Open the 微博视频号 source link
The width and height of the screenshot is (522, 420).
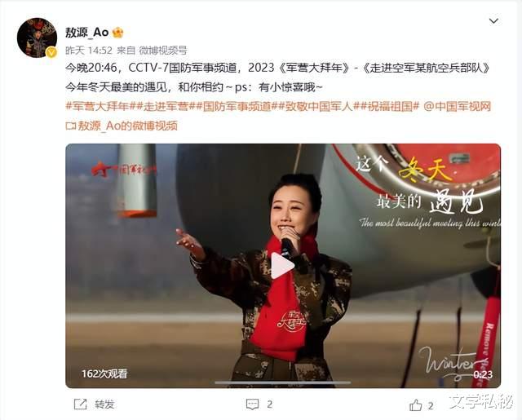coord(163,51)
